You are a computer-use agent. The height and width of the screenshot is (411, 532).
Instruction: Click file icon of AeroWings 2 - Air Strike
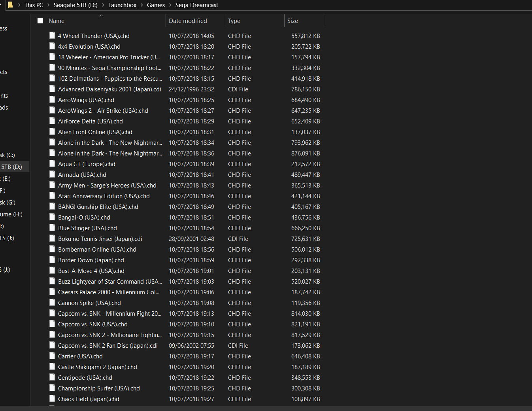tap(52, 110)
